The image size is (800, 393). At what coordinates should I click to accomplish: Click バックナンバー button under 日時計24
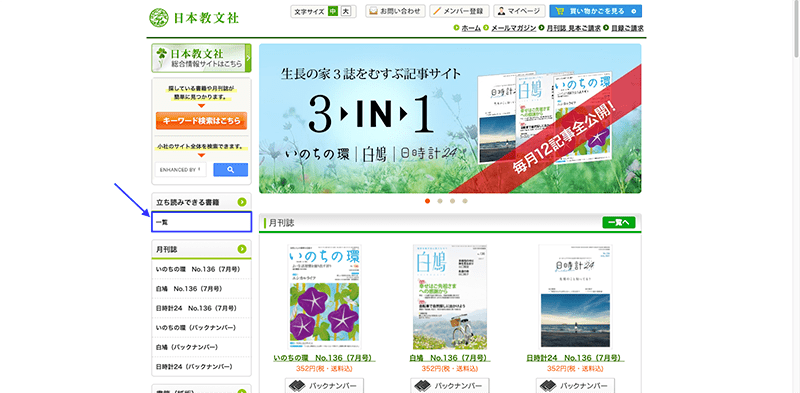[576, 386]
